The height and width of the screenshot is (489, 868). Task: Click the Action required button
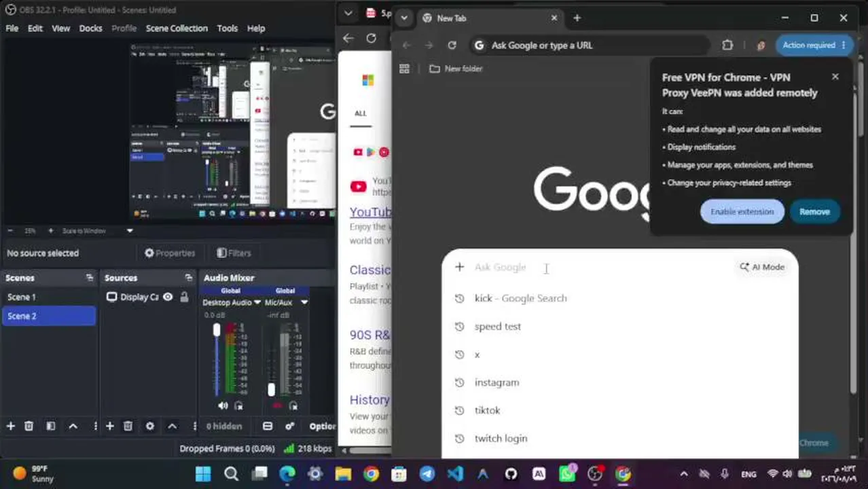[x=814, y=46]
